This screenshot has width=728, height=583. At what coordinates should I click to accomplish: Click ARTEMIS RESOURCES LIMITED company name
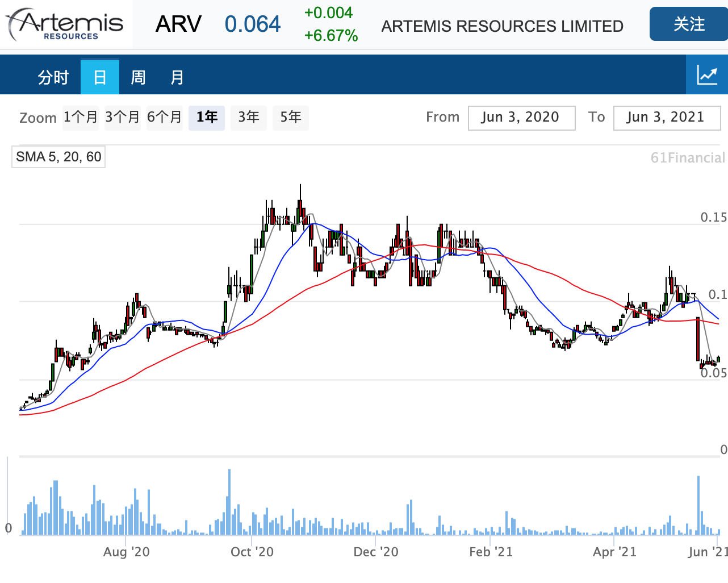pyautogui.click(x=503, y=26)
